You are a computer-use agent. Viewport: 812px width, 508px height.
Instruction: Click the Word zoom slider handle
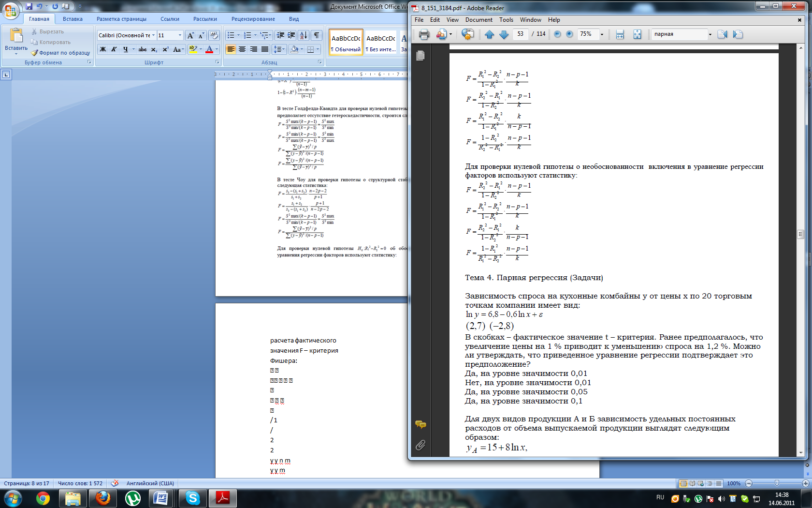[x=777, y=483]
